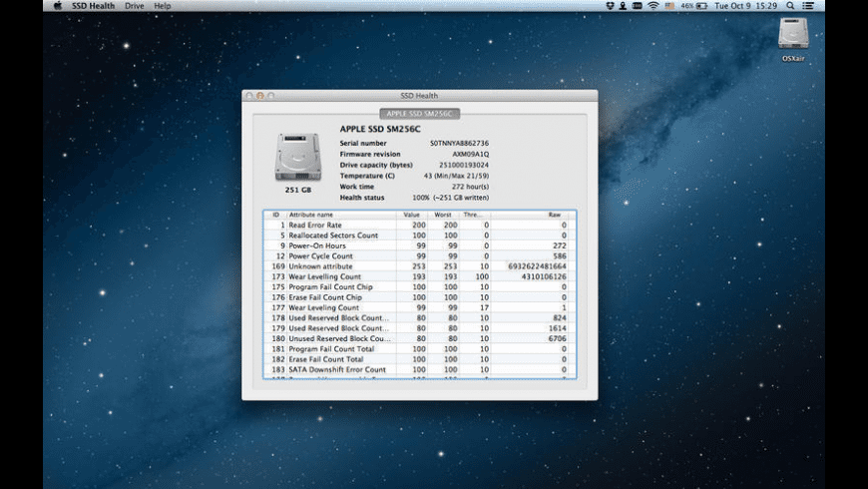The image size is (868, 489).
Task: Select the Power-On Hours row
Action: (x=420, y=245)
